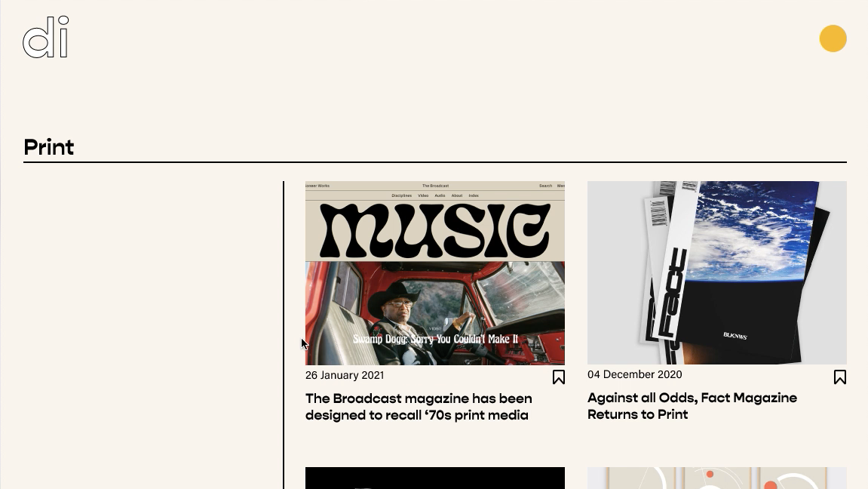Click the MUSIC lettering in the thumbnail
Image resolution: width=868 pixels, height=489 pixels.
click(435, 230)
